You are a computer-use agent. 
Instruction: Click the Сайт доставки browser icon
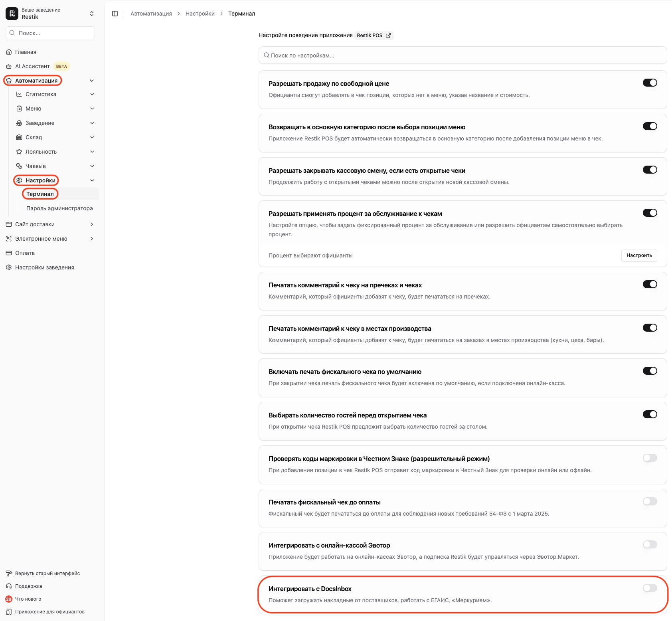click(9, 224)
